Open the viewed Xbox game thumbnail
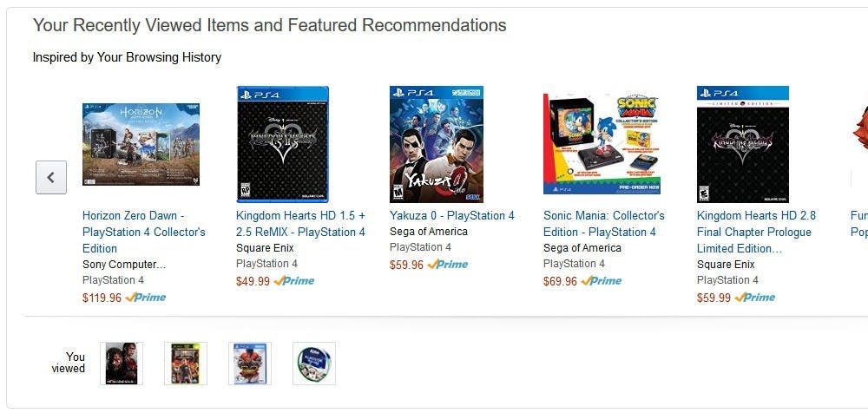The width and height of the screenshot is (868, 413). point(186,364)
